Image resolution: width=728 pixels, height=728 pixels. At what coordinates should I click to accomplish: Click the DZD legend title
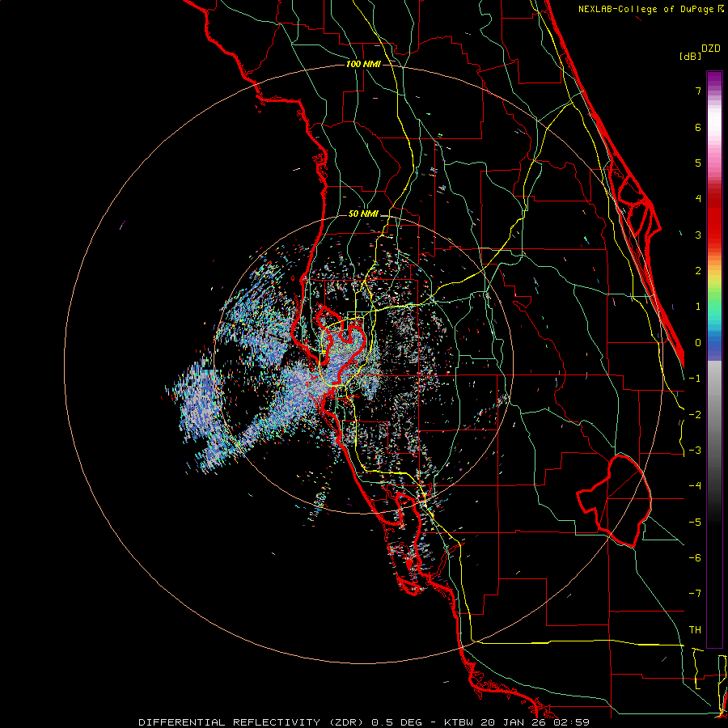[711, 49]
